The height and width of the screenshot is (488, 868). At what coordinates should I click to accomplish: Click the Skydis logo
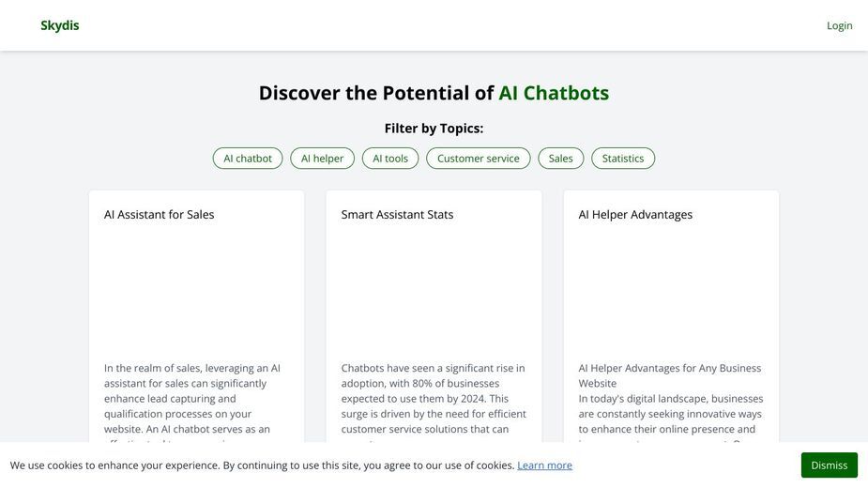pos(60,25)
